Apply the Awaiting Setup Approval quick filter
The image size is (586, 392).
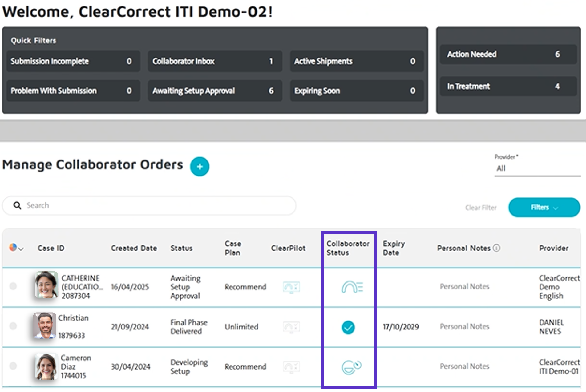pyautogui.click(x=215, y=91)
